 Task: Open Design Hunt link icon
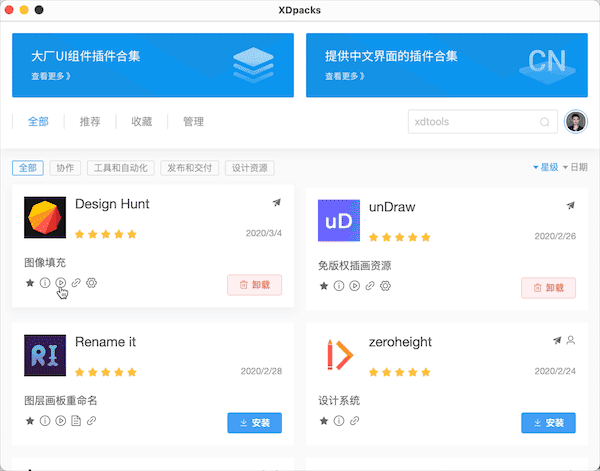coord(76,283)
